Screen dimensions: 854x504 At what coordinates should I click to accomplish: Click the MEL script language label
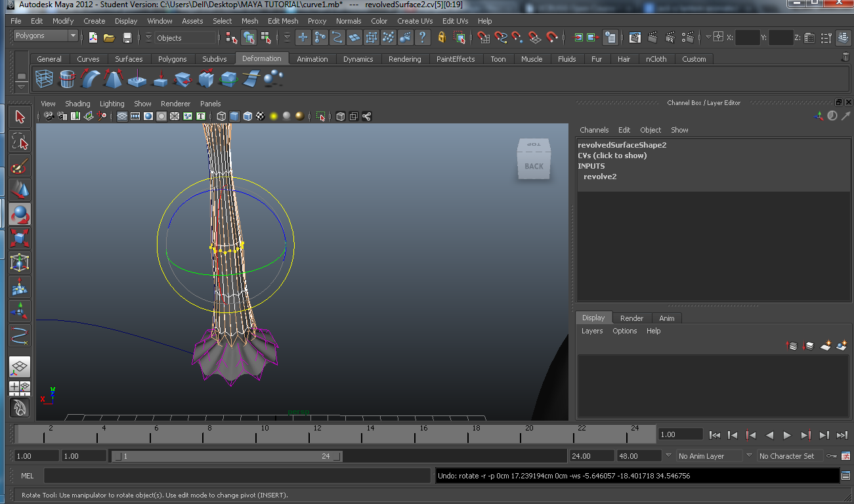28,476
